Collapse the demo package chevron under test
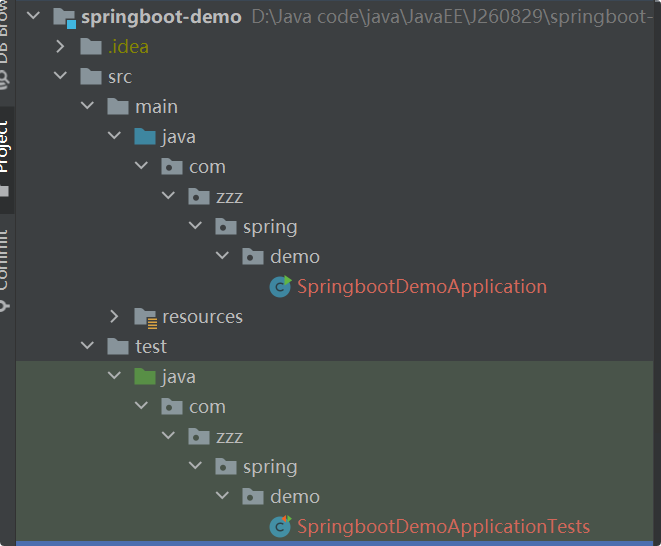 click(222, 495)
